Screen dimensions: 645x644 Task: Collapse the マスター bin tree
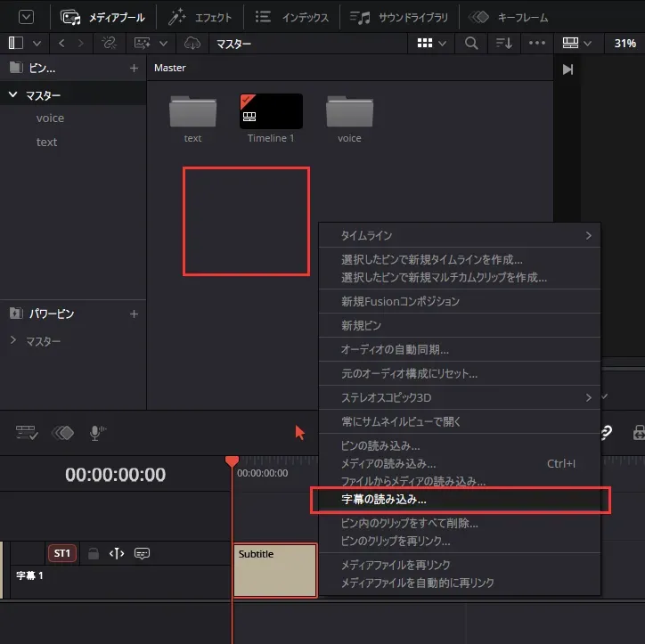pyautogui.click(x=12, y=94)
